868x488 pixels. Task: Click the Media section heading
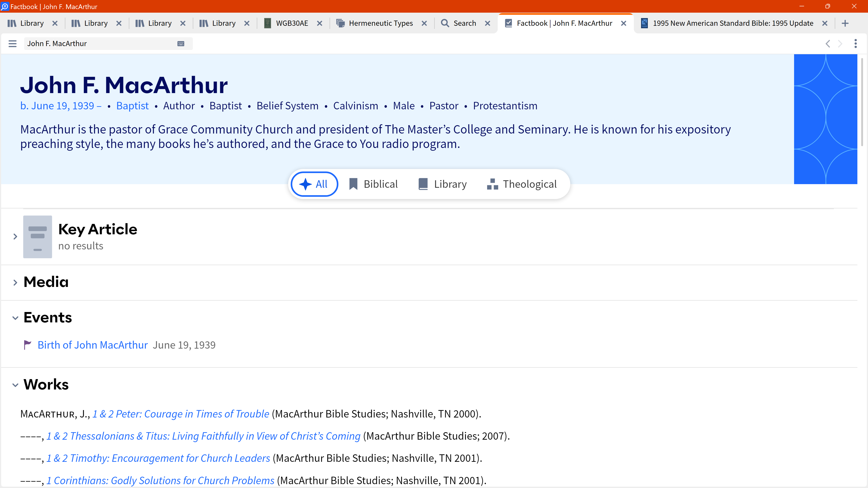click(x=46, y=282)
